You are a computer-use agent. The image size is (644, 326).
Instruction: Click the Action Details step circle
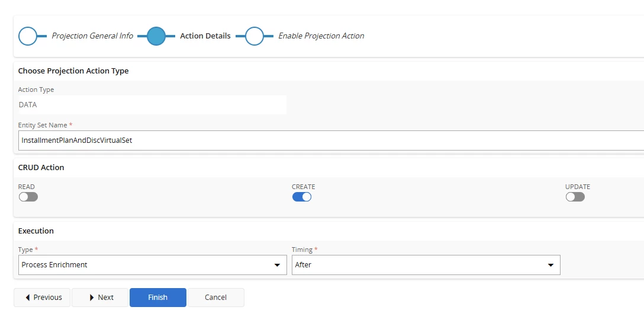[x=156, y=36]
